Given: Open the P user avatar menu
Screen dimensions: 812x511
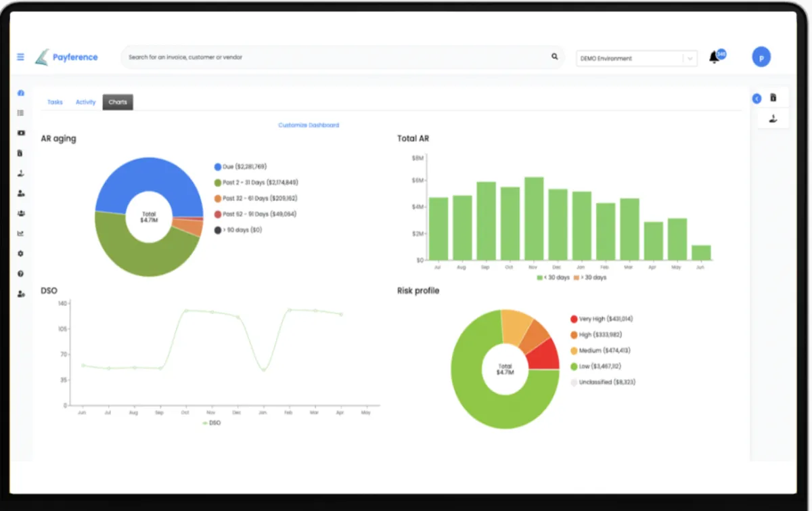Looking at the screenshot, I should click(x=761, y=58).
